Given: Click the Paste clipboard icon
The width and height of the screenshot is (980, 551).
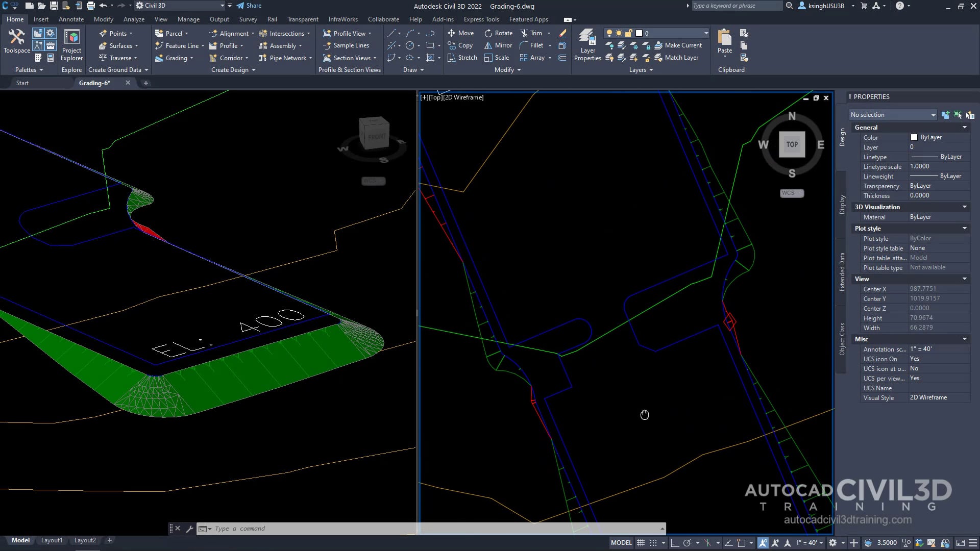Looking at the screenshot, I should point(724,41).
